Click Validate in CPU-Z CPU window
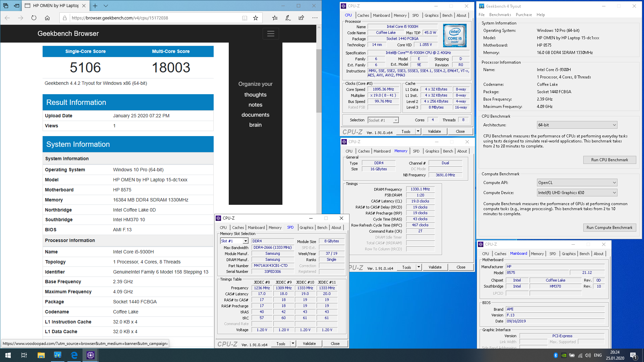Screen dimensions: 644x362 pos(434,132)
